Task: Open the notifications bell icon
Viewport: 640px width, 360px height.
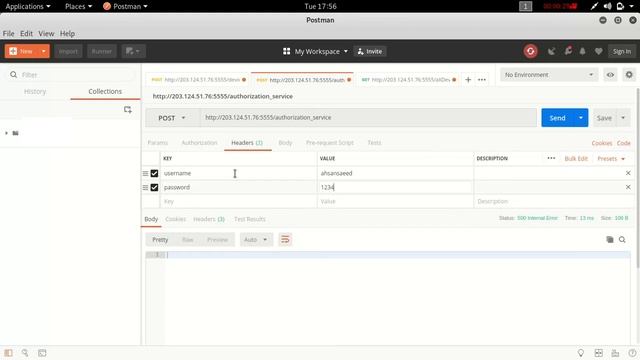Action: click(x=582, y=51)
